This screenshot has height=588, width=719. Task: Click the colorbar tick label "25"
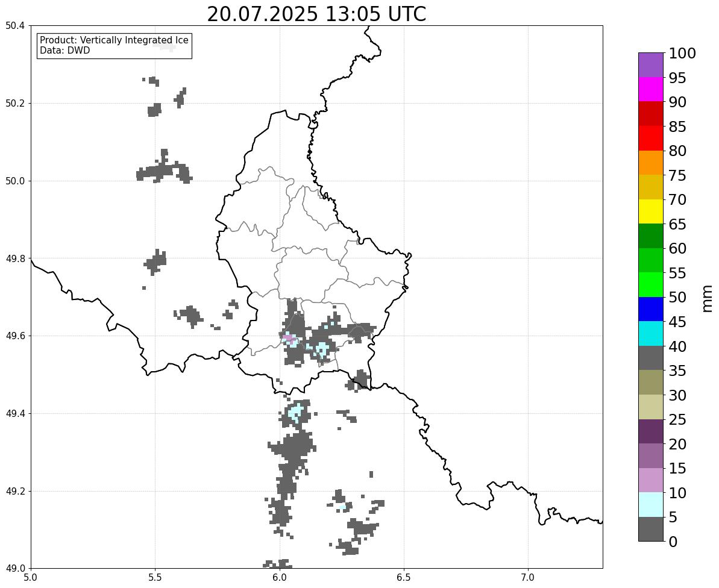(677, 420)
